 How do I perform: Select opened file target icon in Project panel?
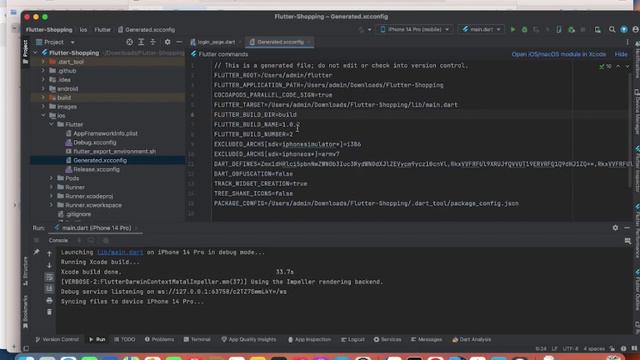pos(129,42)
